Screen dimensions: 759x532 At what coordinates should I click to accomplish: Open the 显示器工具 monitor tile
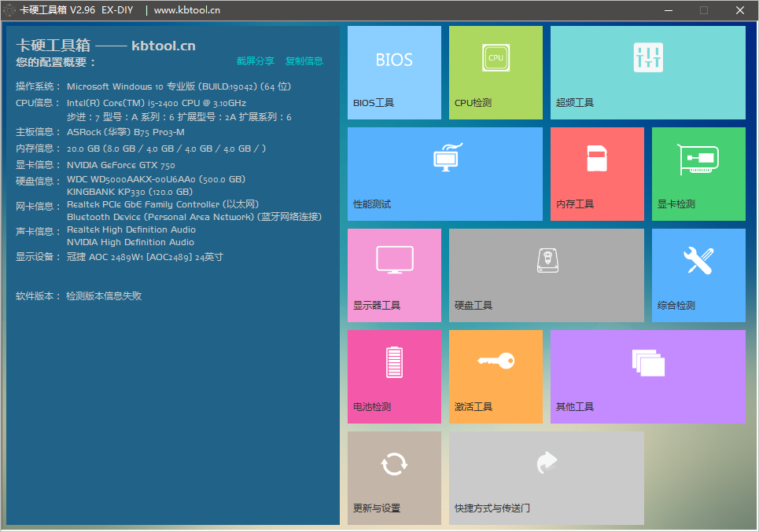[x=394, y=275]
